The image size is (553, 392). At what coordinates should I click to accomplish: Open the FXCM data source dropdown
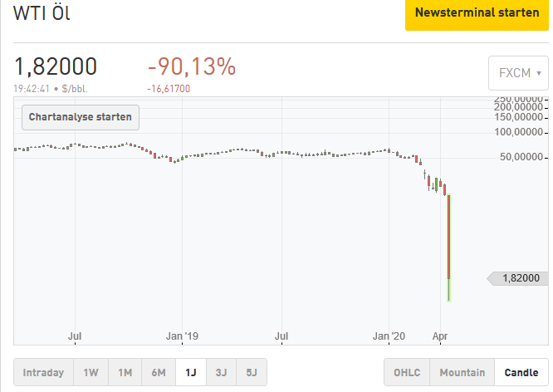click(518, 73)
